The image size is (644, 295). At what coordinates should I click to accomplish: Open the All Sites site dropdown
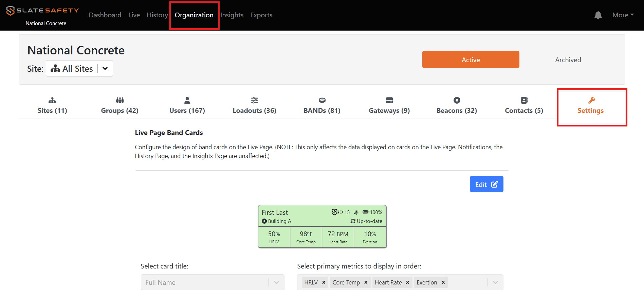[x=79, y=68]
